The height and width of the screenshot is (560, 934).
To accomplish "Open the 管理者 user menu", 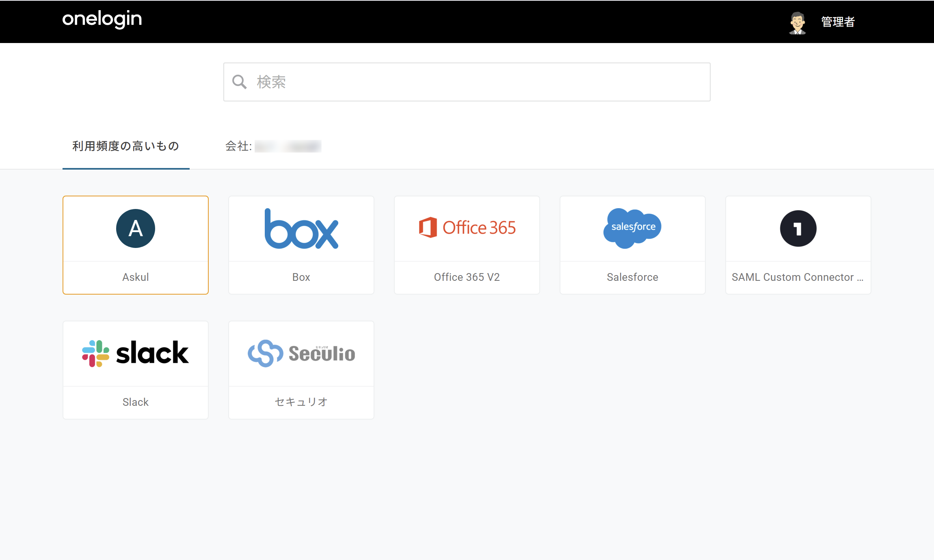I will coord(838,22).
